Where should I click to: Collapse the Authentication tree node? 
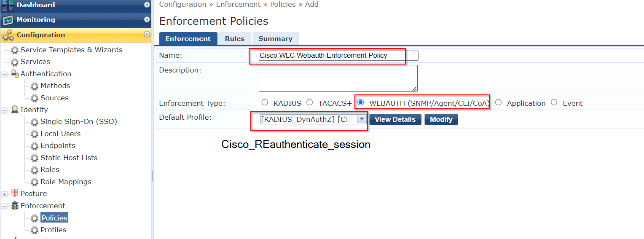pyautogui.click(x=5, y=74)
